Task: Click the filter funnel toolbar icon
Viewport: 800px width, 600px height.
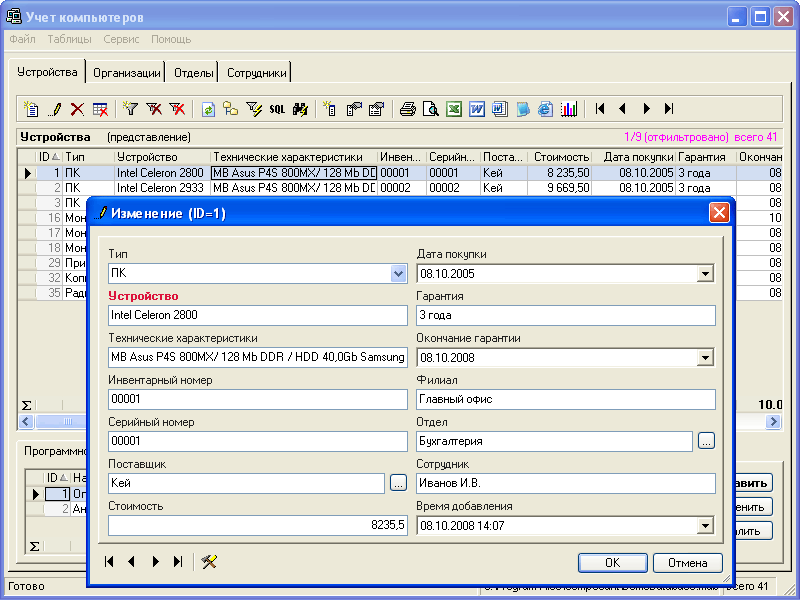Action: (x=129, y=109)
